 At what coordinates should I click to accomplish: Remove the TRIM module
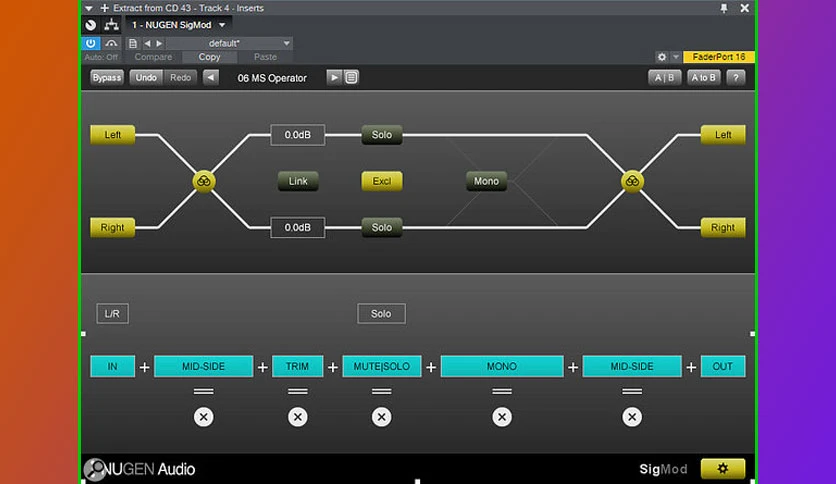[298, 417]
